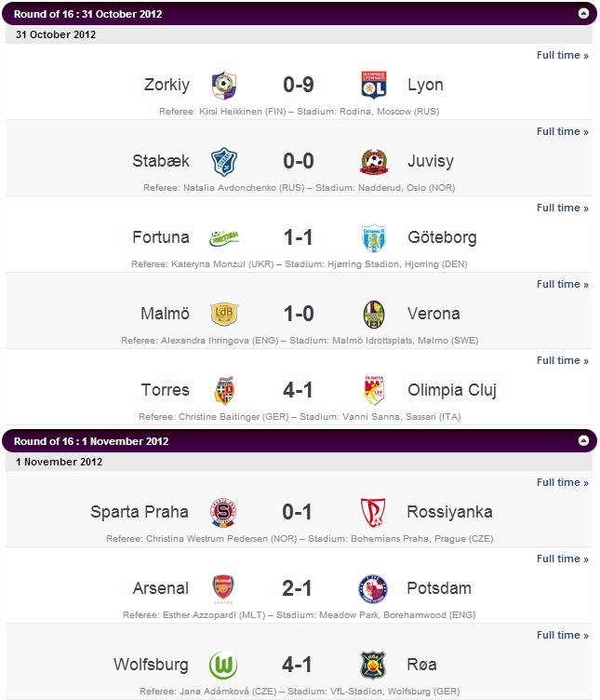Select the Juvisy club crest
Viewport: 600px width, 700px height.
pyautogui.click(x=374, y=162)
